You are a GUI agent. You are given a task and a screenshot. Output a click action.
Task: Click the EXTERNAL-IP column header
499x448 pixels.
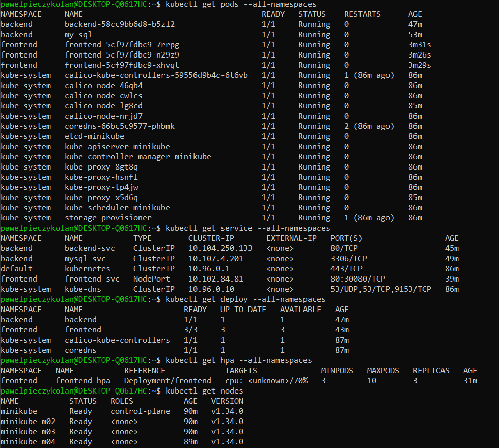(291, 238)
